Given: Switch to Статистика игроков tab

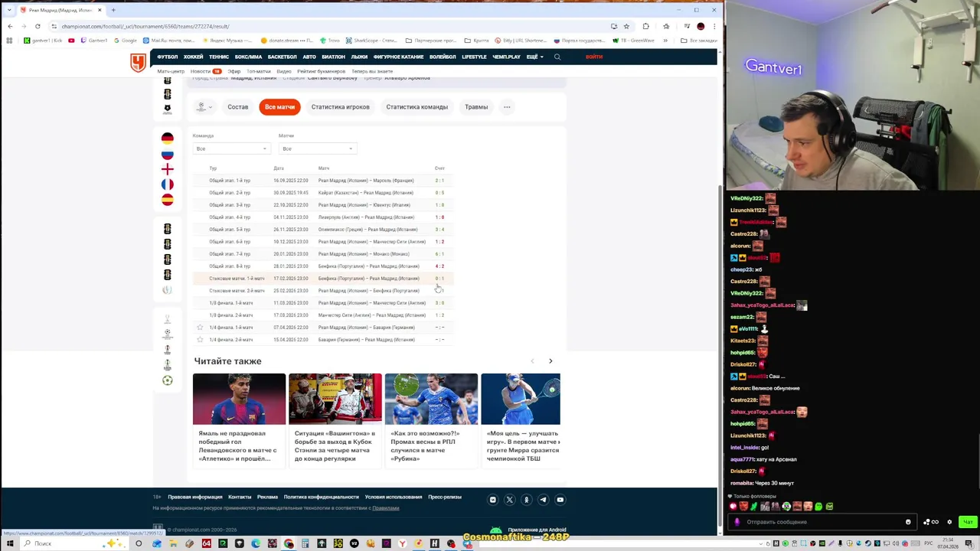Looking at the screenshot, I should [341, 107].
